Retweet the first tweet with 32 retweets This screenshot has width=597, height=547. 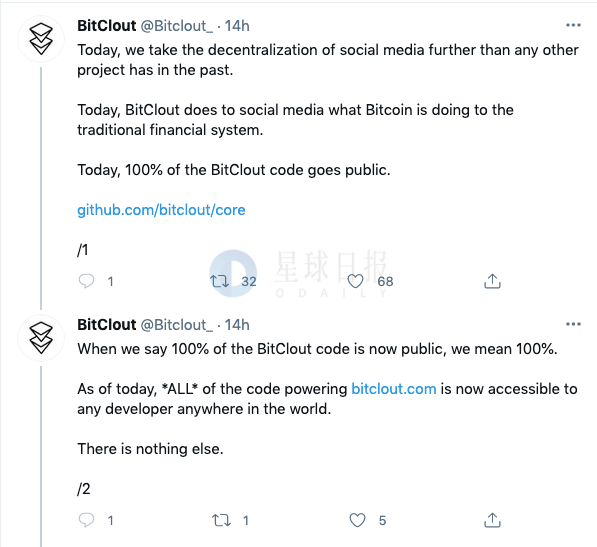pyautogui.click(x=220, y=281)
